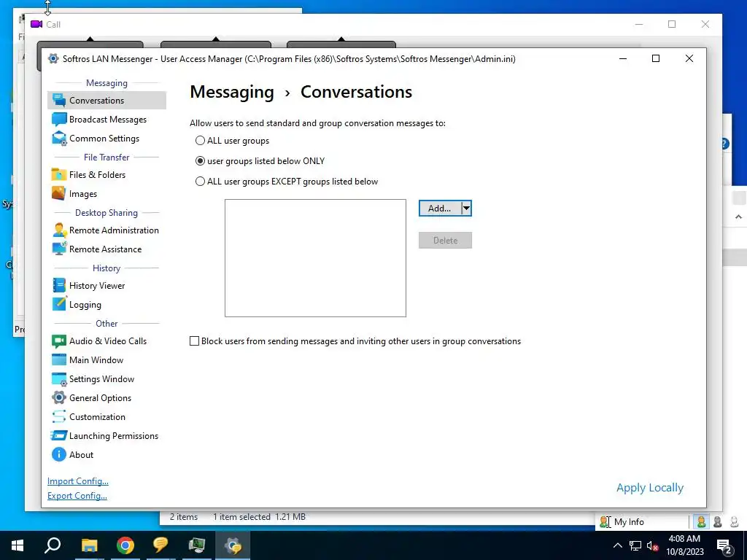Show hidden system tray icons chevron
The image size is (747, 560).
[x=617, y=545]
